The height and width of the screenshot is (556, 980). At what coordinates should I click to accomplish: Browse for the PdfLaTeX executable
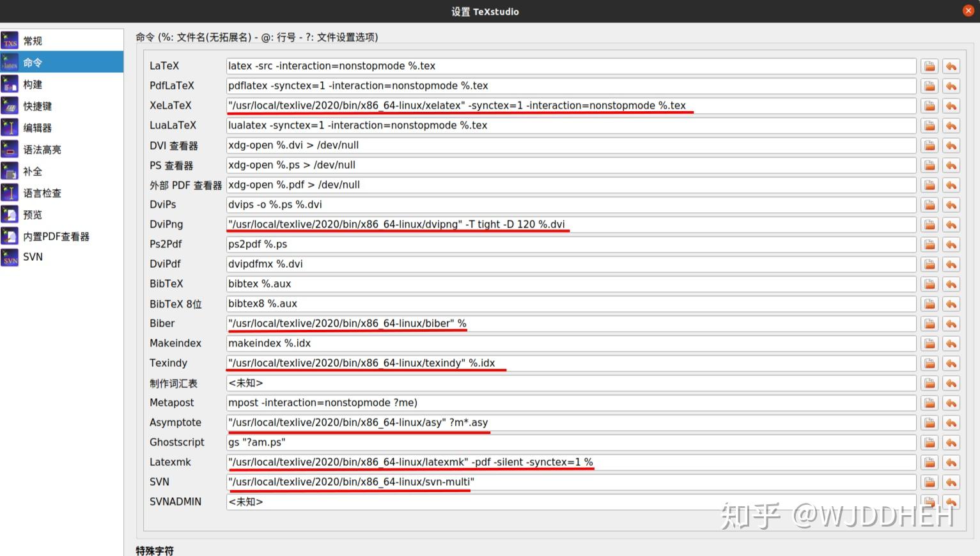coord(929,86)
